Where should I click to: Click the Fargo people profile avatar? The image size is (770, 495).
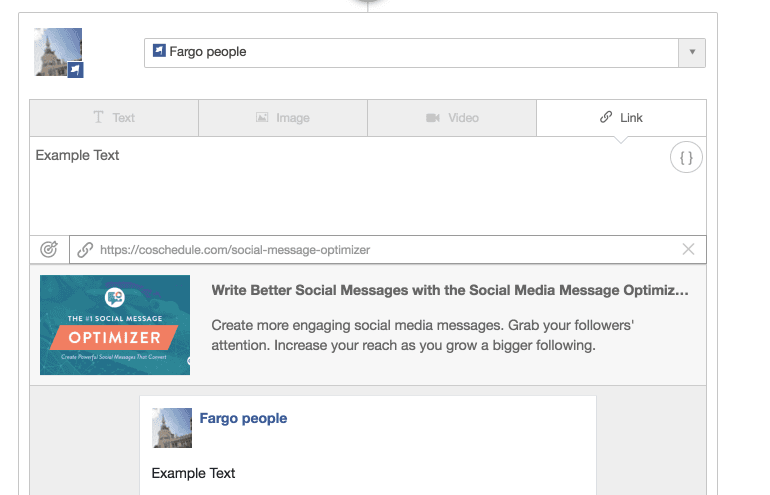[58, 52]
